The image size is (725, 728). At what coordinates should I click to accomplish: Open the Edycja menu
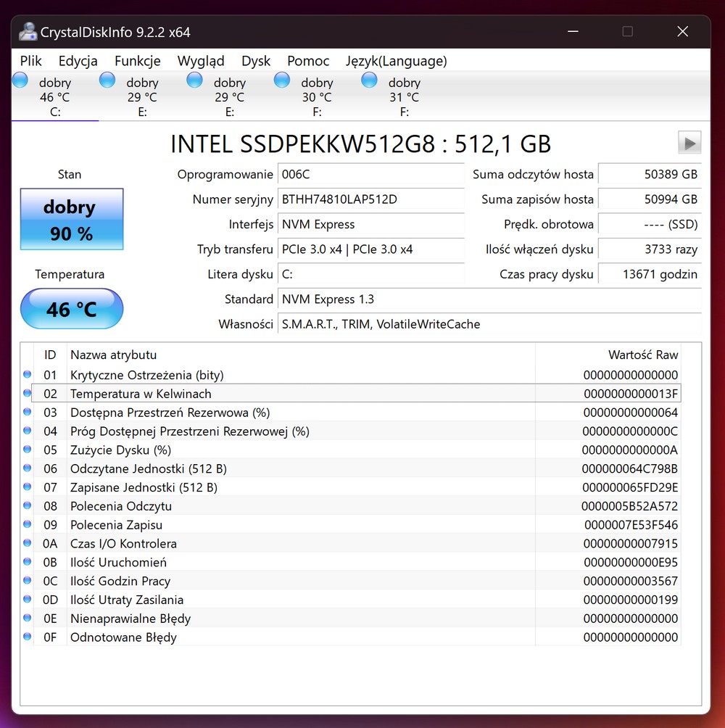[78, 61]
